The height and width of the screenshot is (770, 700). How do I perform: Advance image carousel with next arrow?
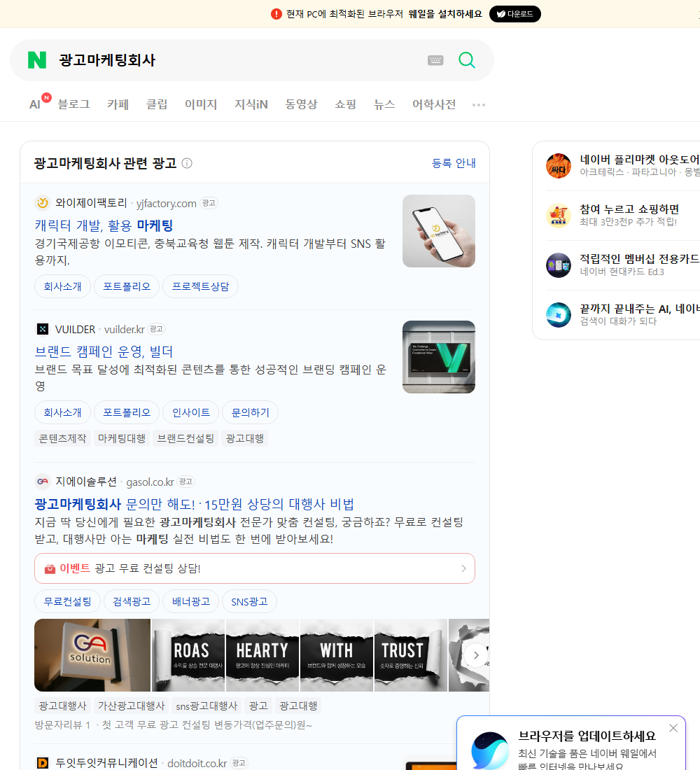[x=475, y=655]
